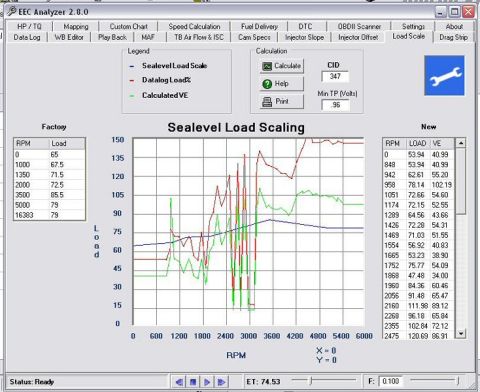Image resolution: width=480 pixels, height=392 pixels.
Task: Switch to the HP / TQ tab
Action: pyautogui.click(x=29, y=26)
